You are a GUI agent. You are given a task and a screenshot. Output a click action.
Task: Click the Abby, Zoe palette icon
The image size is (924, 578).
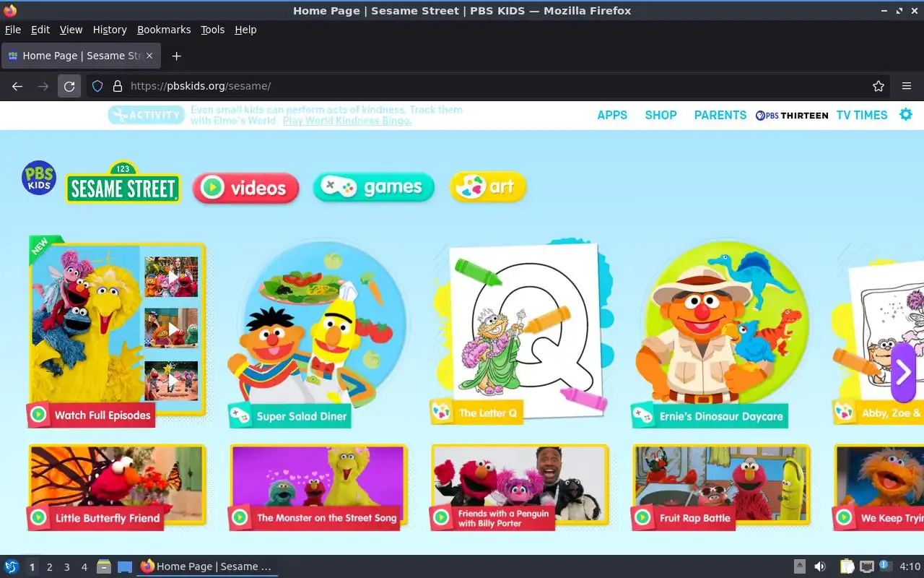coord(844,413)
